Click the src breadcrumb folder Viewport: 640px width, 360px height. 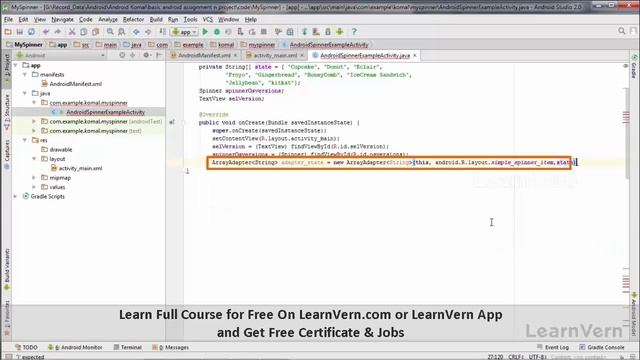tap(82, 44)
